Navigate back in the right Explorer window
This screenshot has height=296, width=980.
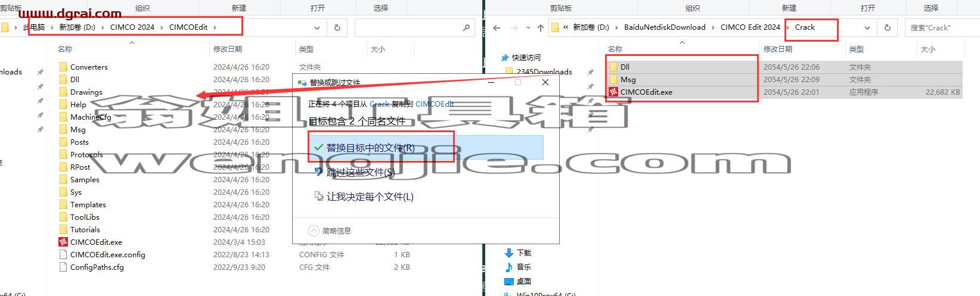pos(497,27)
